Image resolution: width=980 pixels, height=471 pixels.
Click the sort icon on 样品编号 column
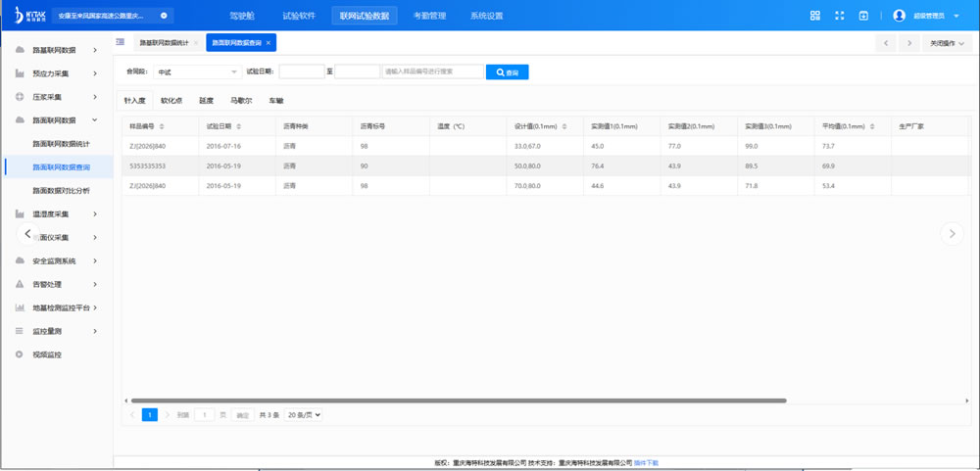(x=162, y=126)
